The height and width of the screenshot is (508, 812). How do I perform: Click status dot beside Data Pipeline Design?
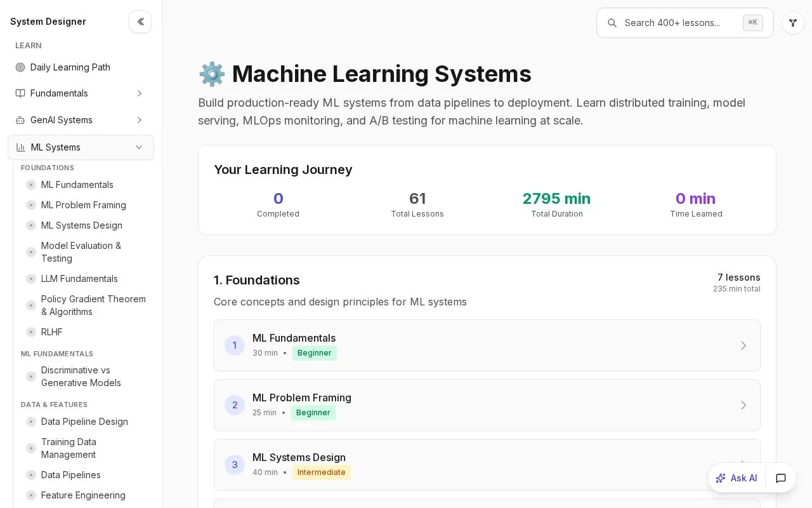pyautogui.click(x=31, y=422)
